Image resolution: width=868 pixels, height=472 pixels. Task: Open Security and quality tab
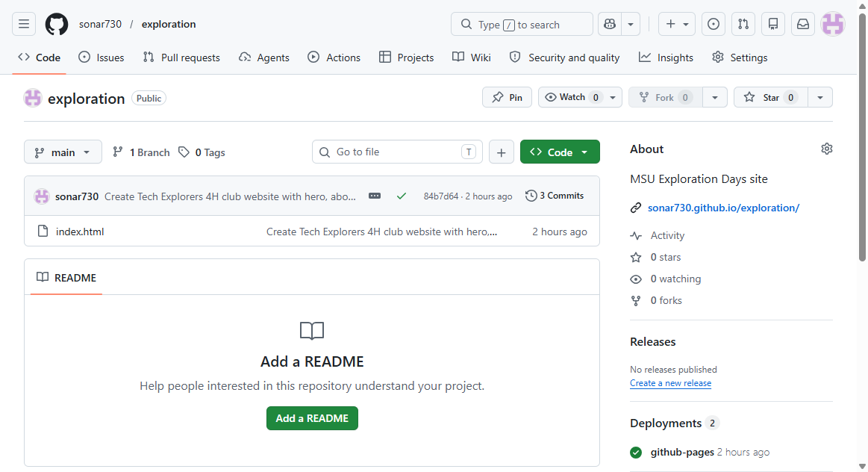coord(565,58)
